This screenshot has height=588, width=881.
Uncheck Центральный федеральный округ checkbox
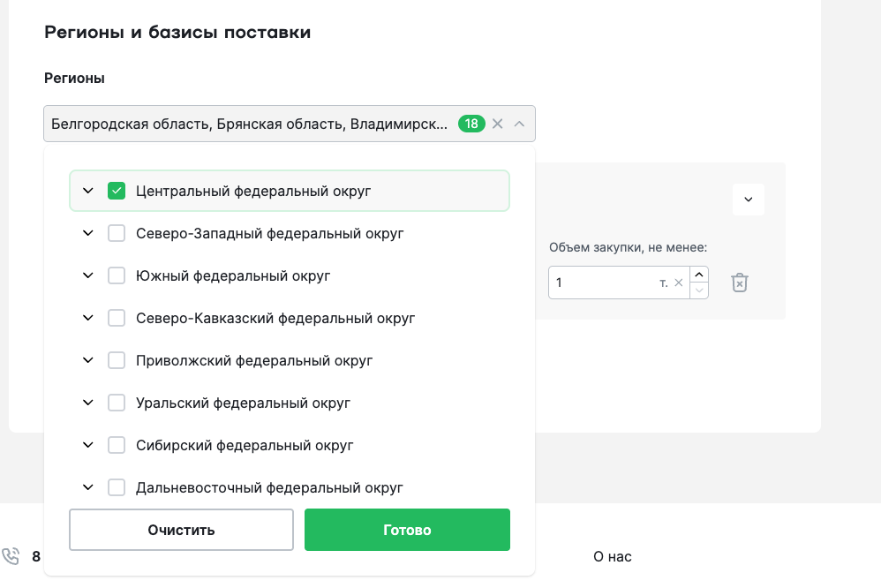click(117, 191)
